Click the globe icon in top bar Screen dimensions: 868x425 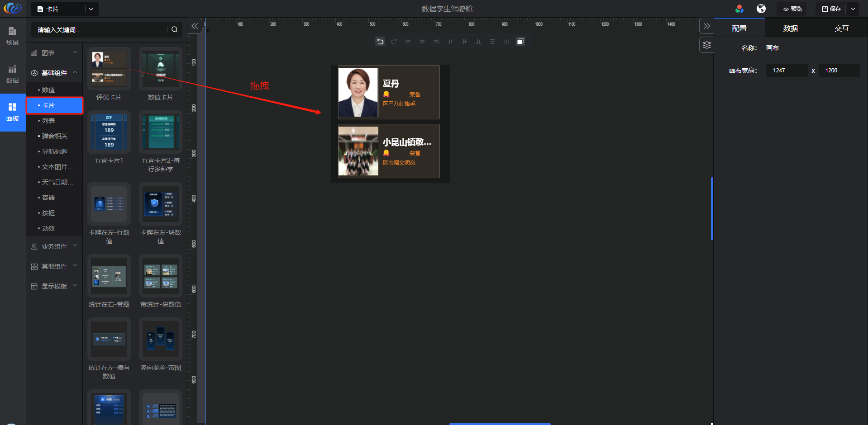761,9
